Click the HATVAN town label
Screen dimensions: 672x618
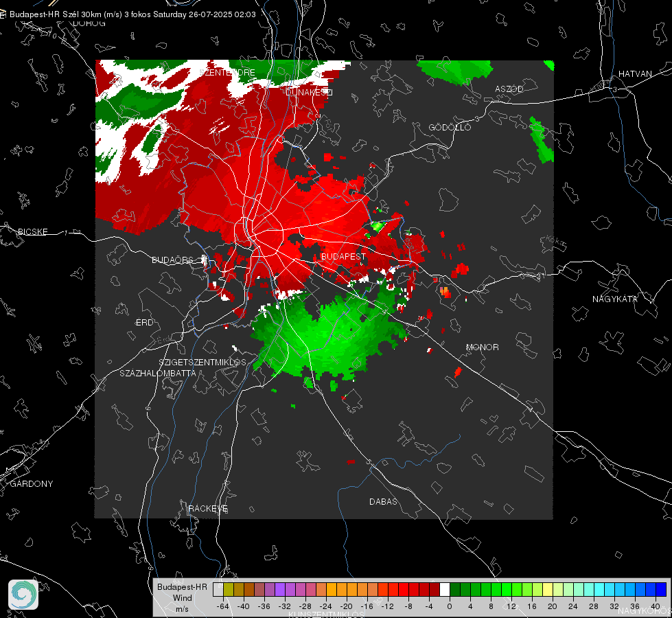[x=635, y=73]
